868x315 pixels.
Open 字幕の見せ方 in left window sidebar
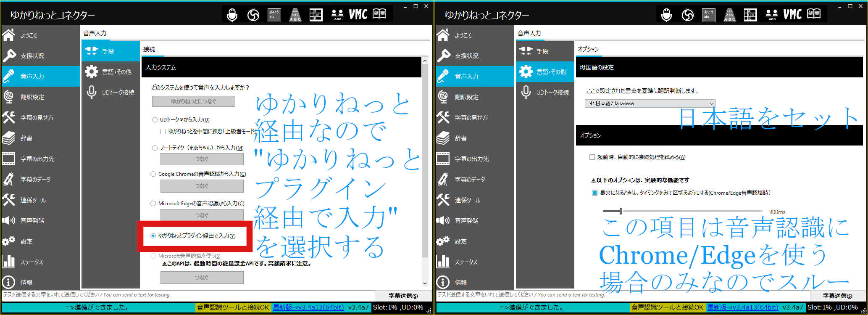(40, 117)
